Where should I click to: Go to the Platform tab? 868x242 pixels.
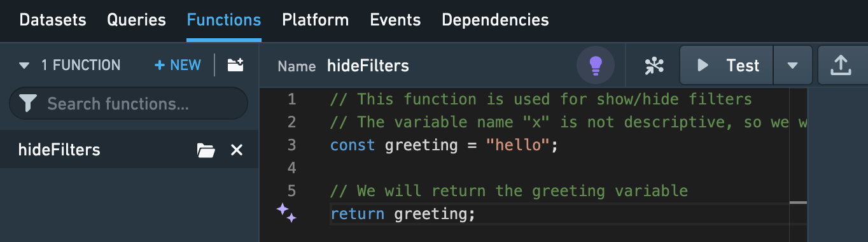point(315,20)
